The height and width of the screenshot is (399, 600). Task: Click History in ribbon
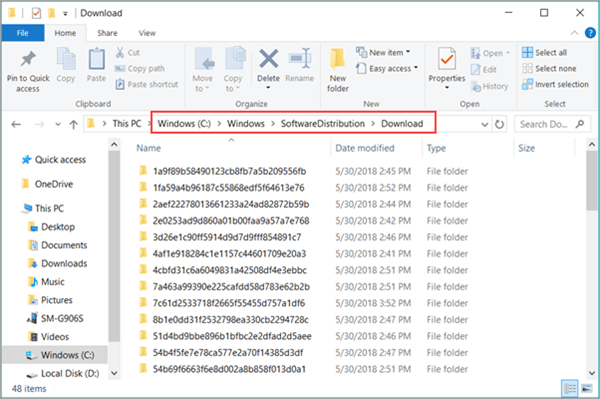point(490,86)
